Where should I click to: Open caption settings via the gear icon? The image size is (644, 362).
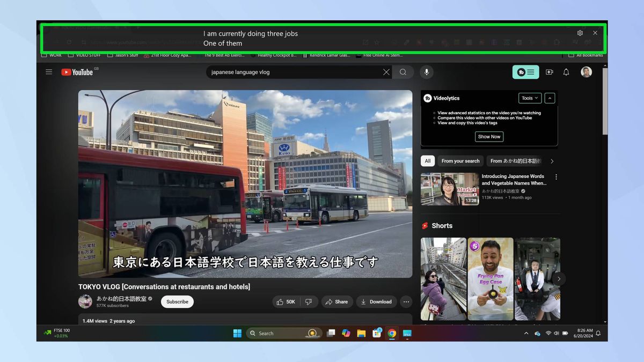(x=580, y=33)
